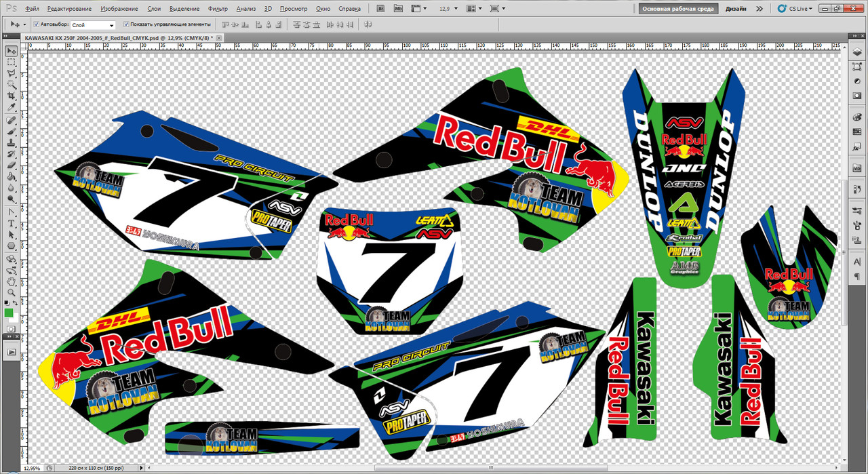Select the Crop tool
Screen dimensions: 868x474
tap(11, 96)
